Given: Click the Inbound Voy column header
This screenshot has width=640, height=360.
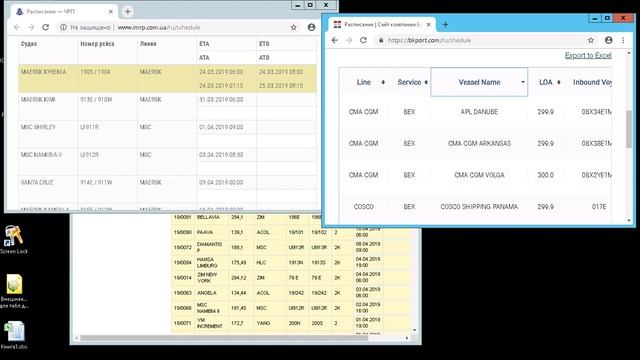Looking at the screenshot, I should tap(592, 82).
